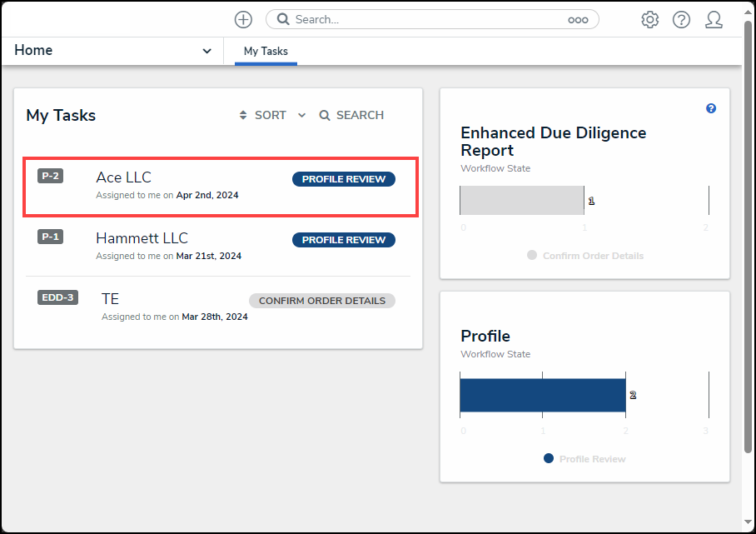Click the Confirm Order Details legend marker
The height and width of the screenshot is (534, 756).
click(532, 256)
